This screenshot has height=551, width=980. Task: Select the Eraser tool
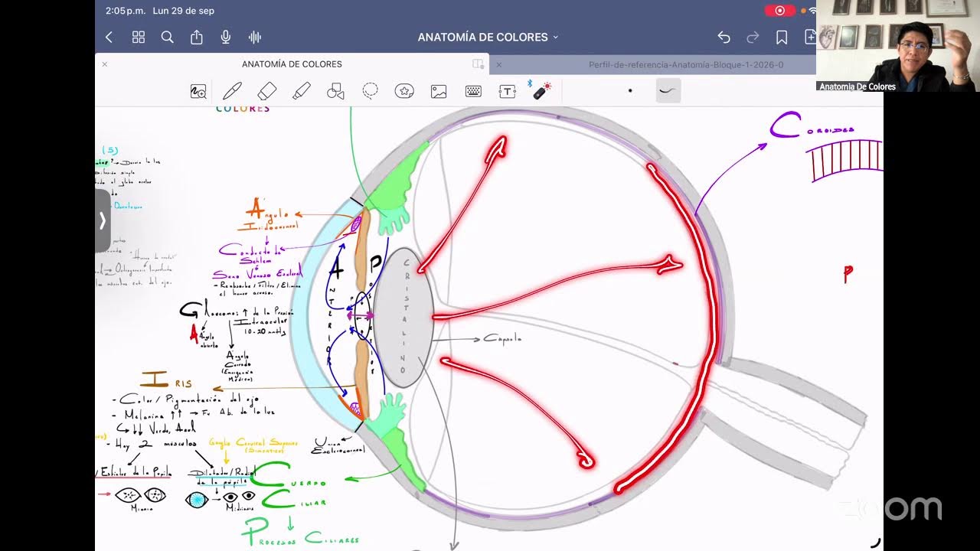coord(266,92)
